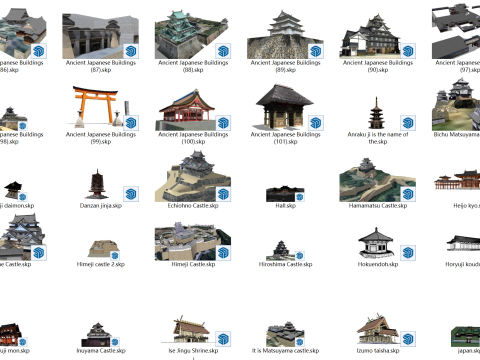
Task: Click the file name 'Hamamatsu Castle.skp'
Action: (378, 206)
